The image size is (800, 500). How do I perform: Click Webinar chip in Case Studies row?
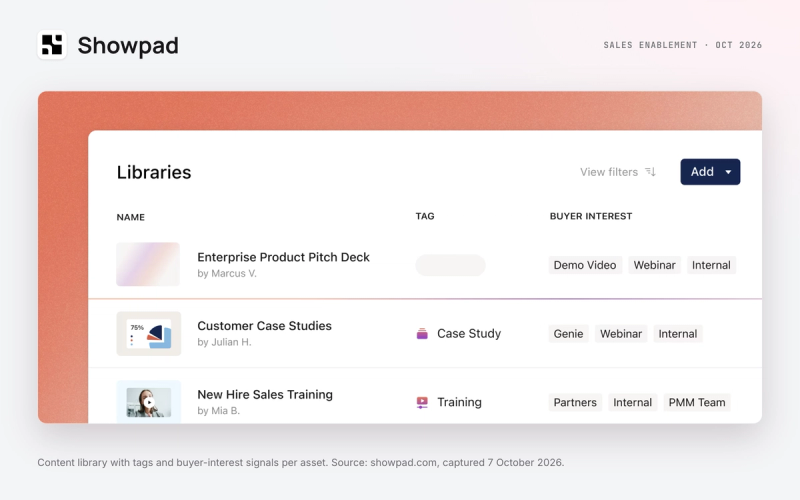(x=621, y=334)
